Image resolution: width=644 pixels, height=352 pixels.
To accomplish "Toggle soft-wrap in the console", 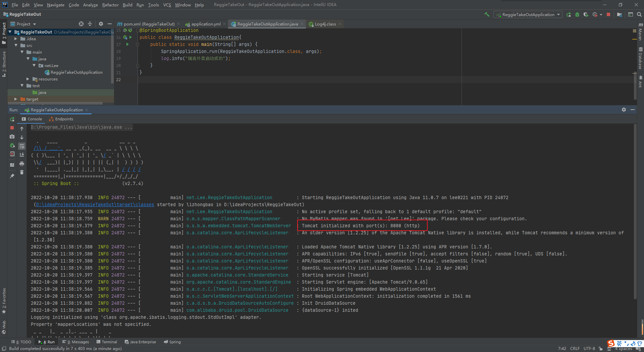I will point(22,146).
